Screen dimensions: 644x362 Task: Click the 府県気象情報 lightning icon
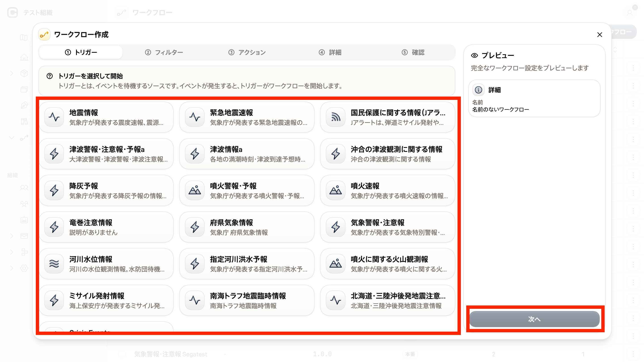[195, 227]
